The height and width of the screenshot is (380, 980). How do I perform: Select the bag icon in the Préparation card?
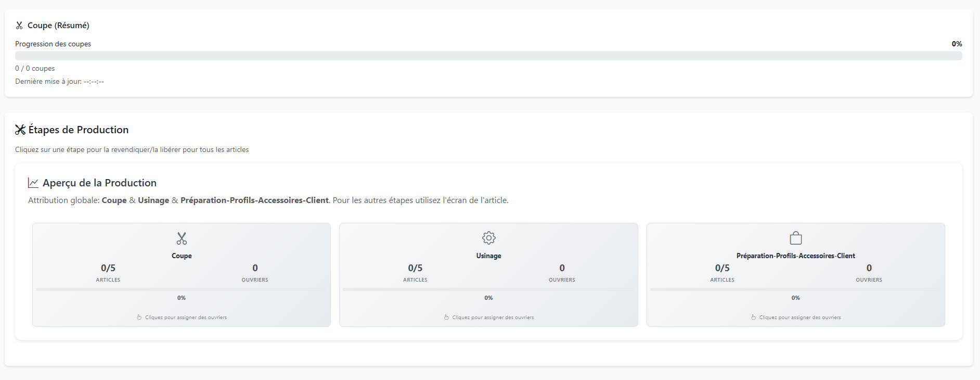pos(795,238)
